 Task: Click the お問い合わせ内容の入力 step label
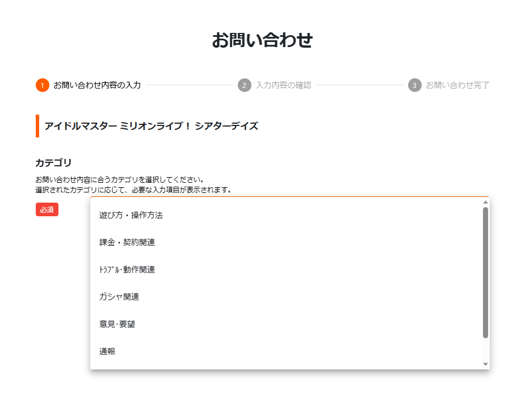click(97, 85)
